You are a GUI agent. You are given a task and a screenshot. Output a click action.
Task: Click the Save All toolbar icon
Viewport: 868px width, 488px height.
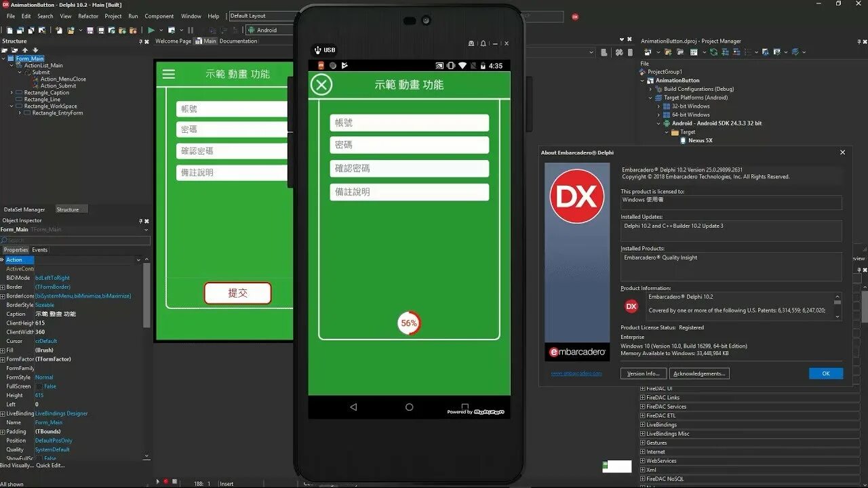pyautogui.click(x=100, y=30)
